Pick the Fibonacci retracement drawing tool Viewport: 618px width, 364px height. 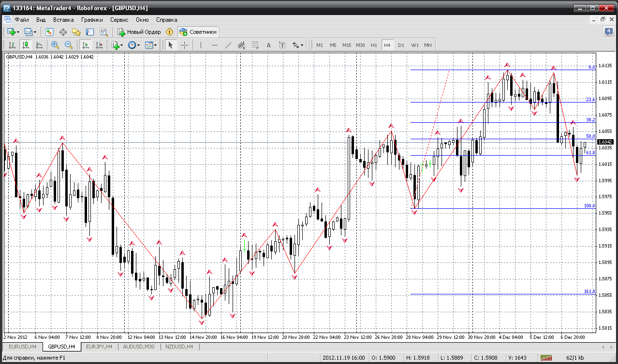click(x=255, y=45)
